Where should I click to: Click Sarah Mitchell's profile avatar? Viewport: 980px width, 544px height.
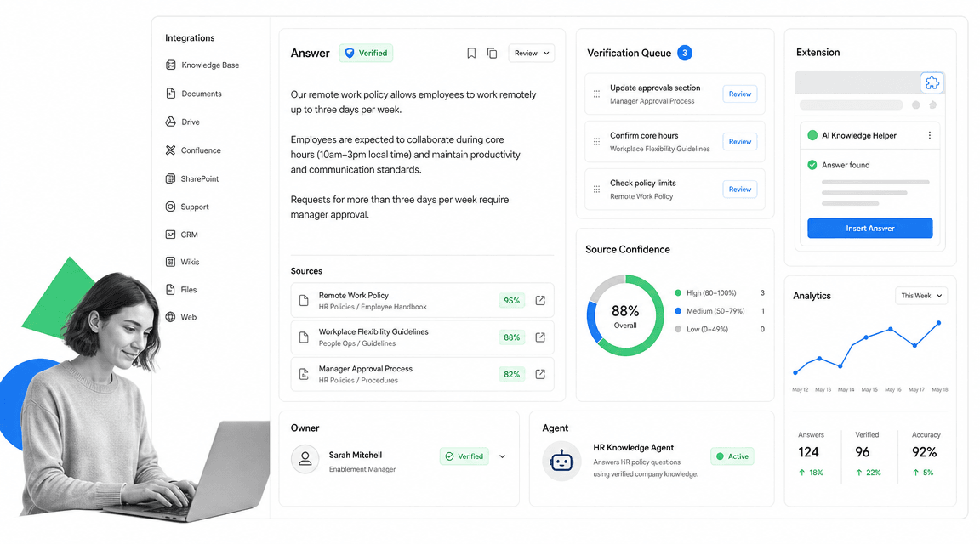[x=305, y=459]
